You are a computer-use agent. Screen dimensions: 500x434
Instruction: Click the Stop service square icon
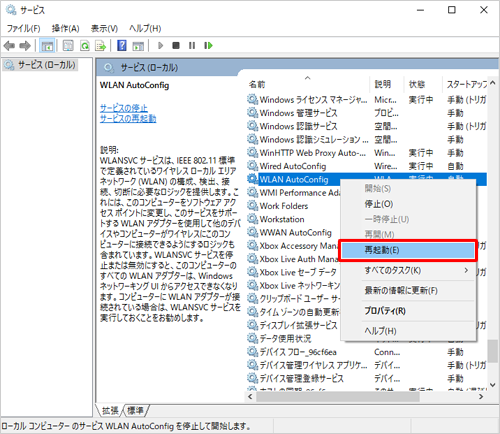[x=176, y=45]
